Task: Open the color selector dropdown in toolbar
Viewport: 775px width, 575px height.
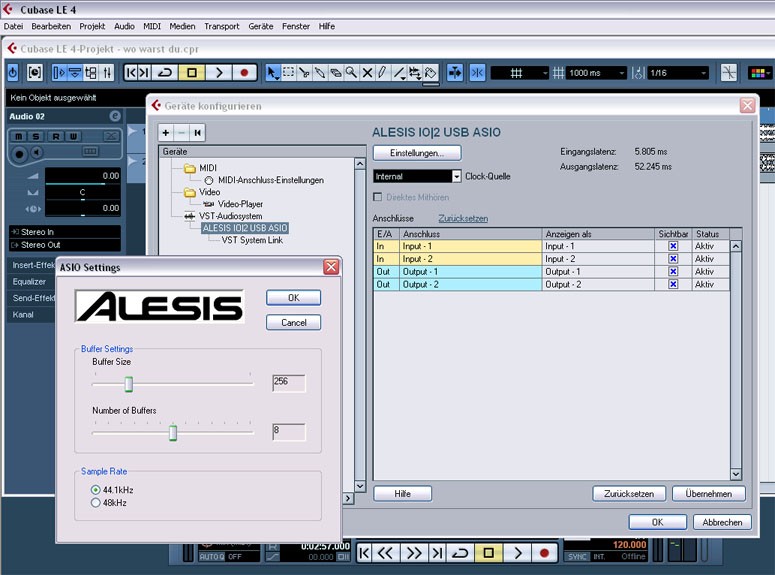Action: pos(760,73)
